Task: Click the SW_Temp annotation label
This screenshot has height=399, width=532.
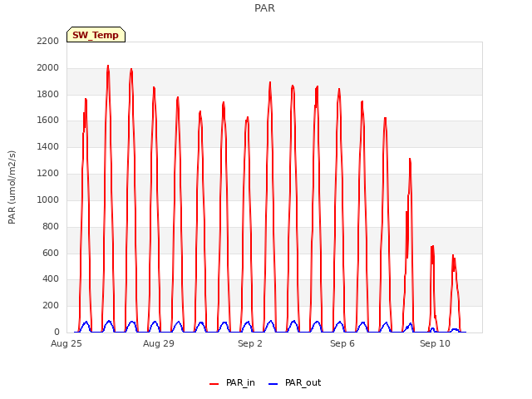Action: pos(96,35)
